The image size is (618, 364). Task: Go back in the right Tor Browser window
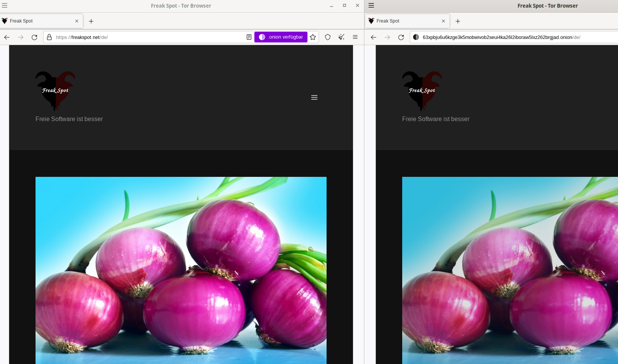point(374,37)
